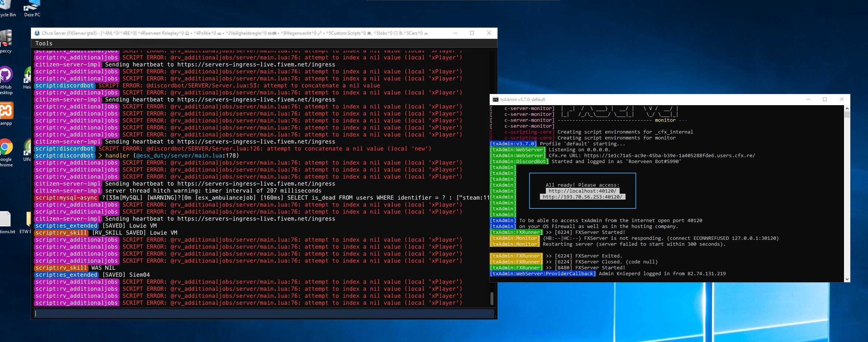Click the Cfx.re Server window title icon
Viewport: 868px width, 342px height.
click(37, 33)
